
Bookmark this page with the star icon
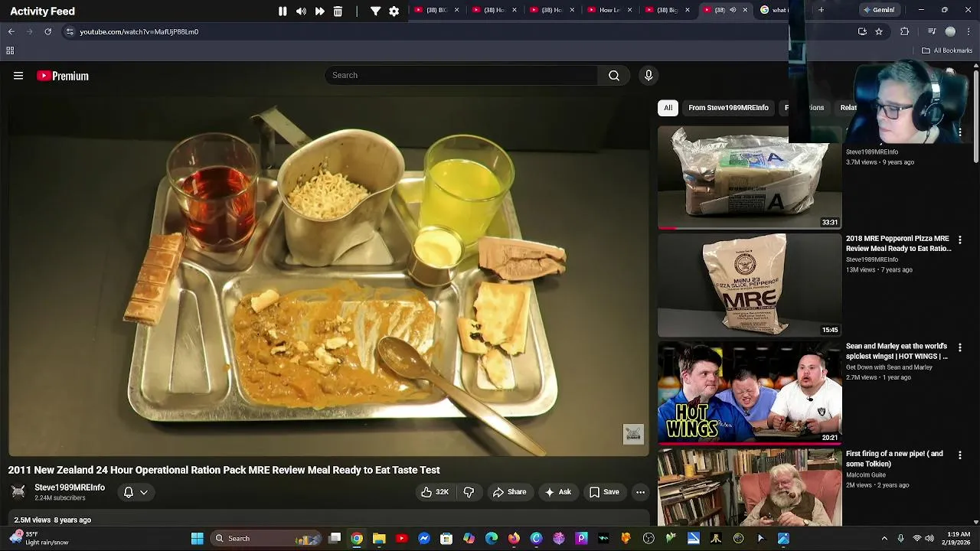coord(879,31)
